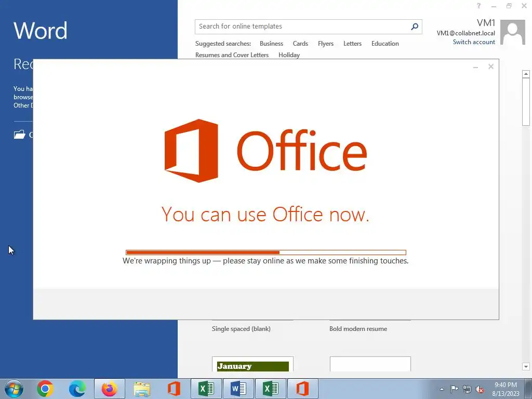Minimize the Office installer dialog
Viewport: 532px width, 399px height.
coord(476,67)
